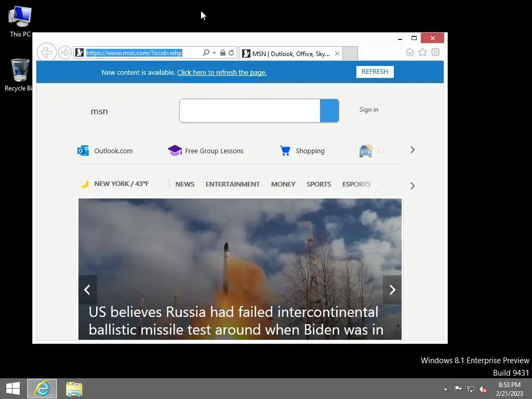The height and width of the screenshot is (399, 532).
Task: Go back with the browser Back arrow
Action: click(x=46, y=52)
